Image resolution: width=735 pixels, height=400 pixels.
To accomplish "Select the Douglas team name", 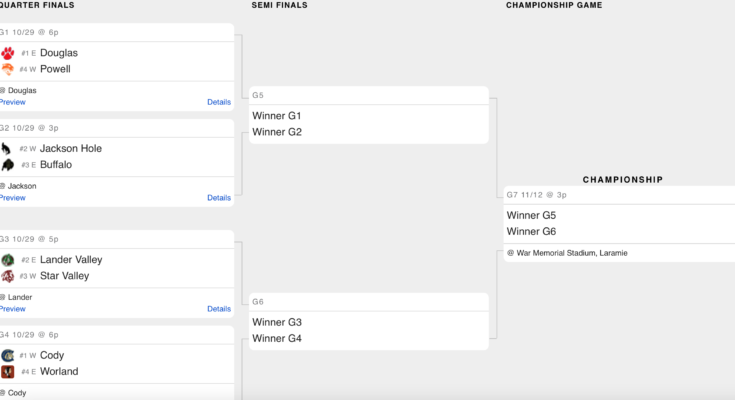I will tap(59, 53).
